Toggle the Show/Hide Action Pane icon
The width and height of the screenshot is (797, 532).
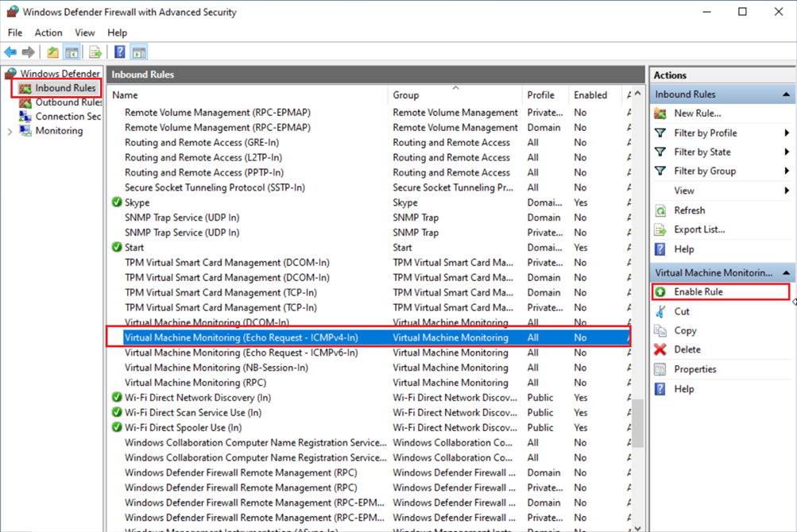[x=139, y=52]
